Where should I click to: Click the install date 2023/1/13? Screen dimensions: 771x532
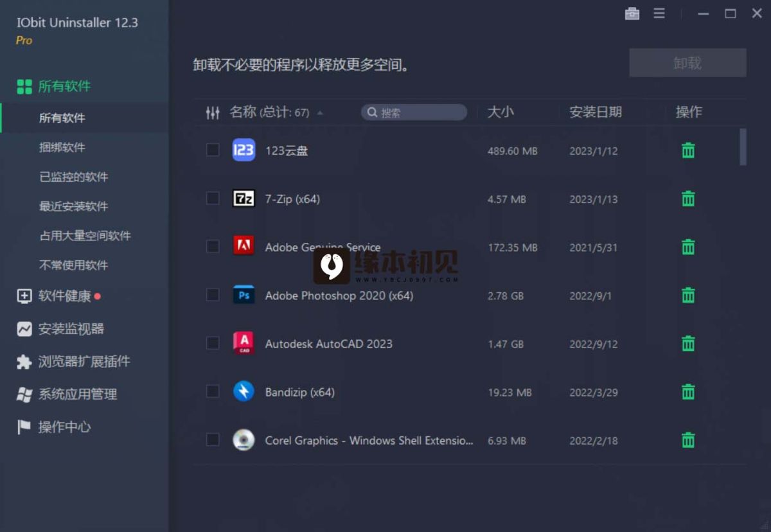pos(594,199)
